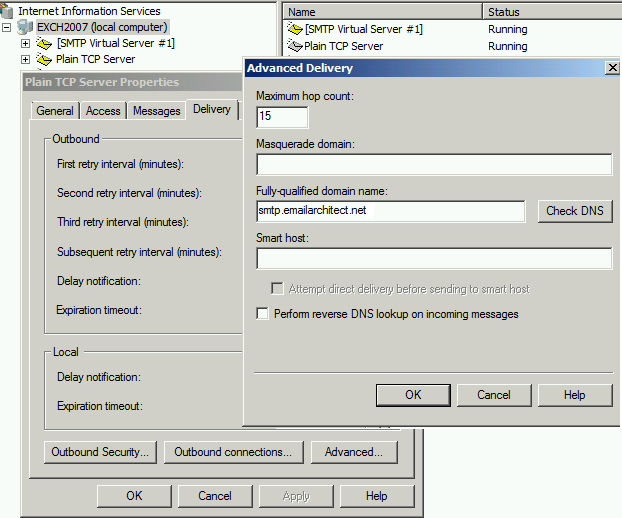Click Cancel in Plain TCP Server Properties
The height and width of the screenshot is (518, 622).
215,496
